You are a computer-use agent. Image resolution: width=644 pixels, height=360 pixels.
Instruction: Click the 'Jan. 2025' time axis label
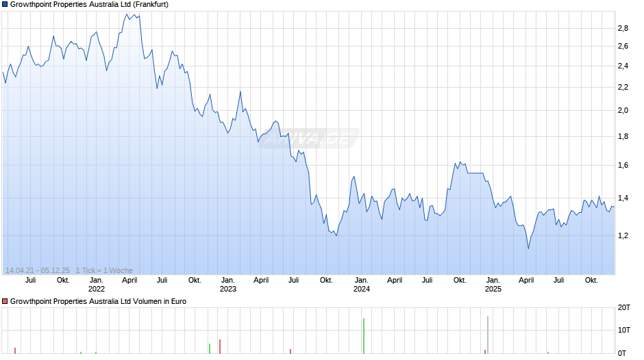pos(493,285)
